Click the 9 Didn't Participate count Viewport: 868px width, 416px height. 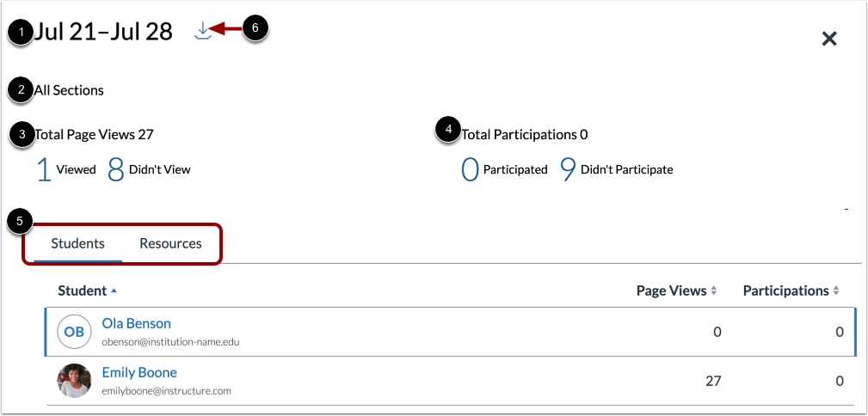pyautogui.click(x=568, y=169)
